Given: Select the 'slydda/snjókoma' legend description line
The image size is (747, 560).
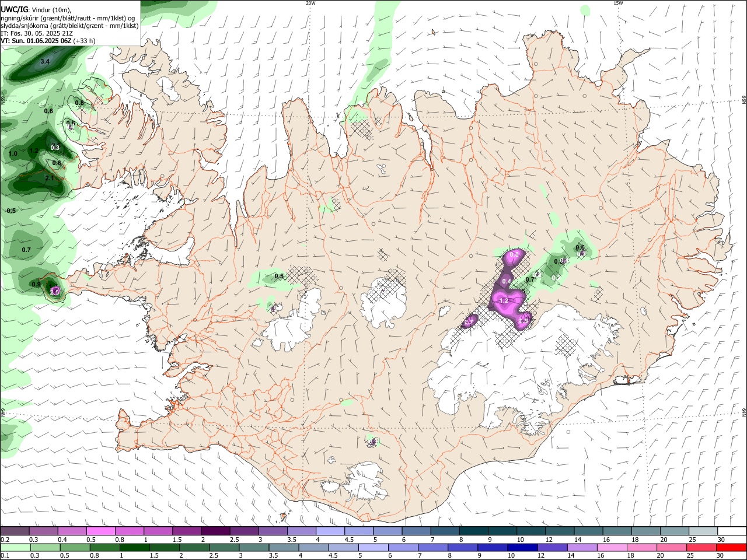Looking at the screenshot, I should (69, 26).
